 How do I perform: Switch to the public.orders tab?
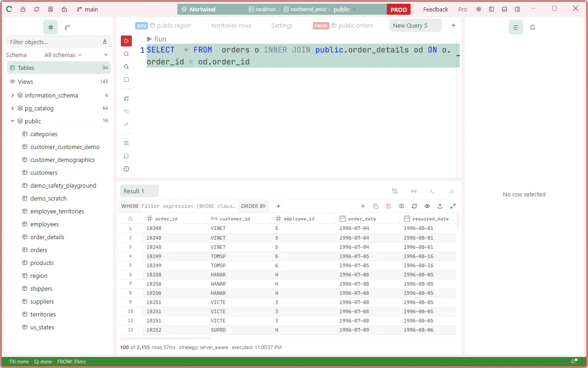click(343, 25)
